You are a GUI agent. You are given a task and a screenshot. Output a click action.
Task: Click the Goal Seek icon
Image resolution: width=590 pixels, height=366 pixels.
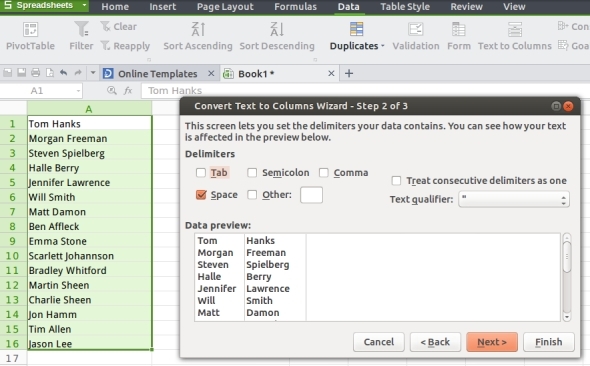[563, 45]
